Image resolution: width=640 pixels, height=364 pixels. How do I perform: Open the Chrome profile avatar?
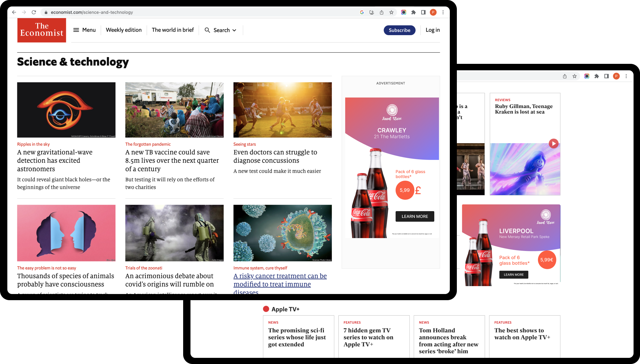coord(433,12)
